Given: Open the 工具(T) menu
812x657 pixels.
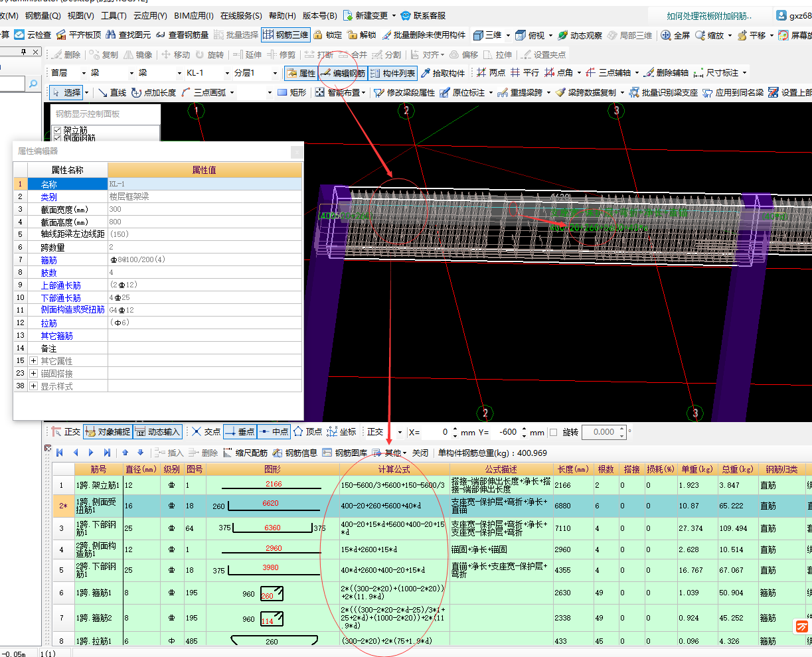Looking at the screenshot, I should pos(113,15).
